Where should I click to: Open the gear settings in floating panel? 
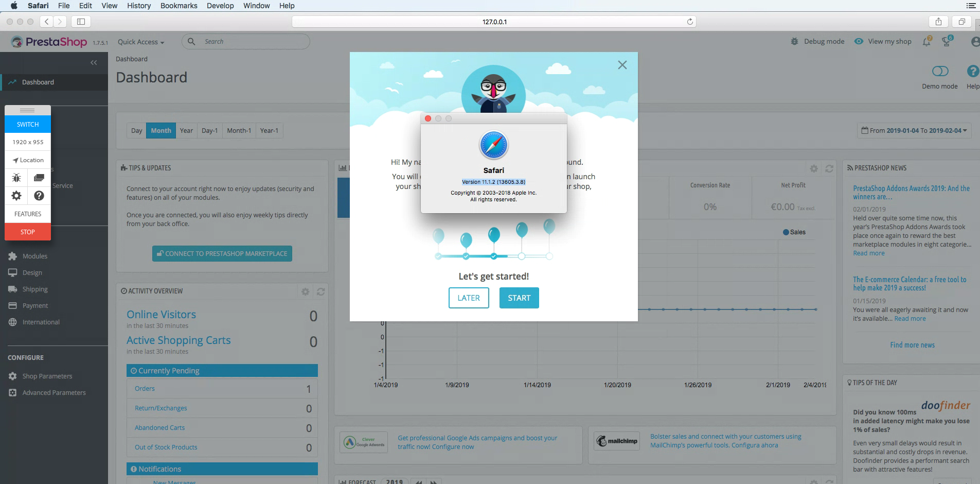16,196
